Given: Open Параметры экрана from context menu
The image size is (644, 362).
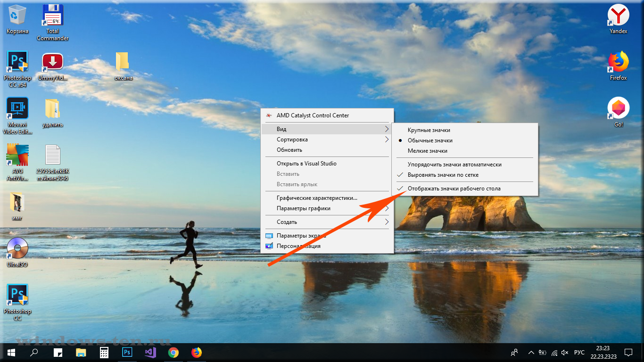Looking at the screenshot, I should [x=327, y=236].
